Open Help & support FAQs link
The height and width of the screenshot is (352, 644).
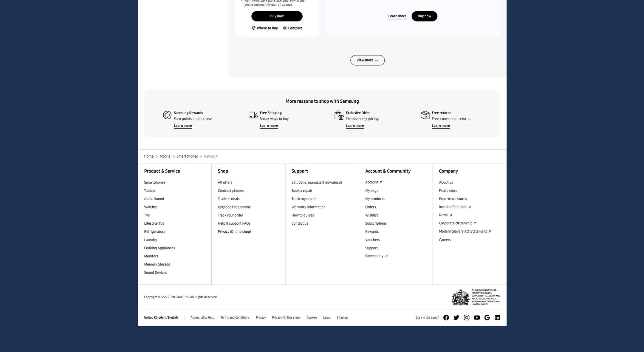pos(234,223)
